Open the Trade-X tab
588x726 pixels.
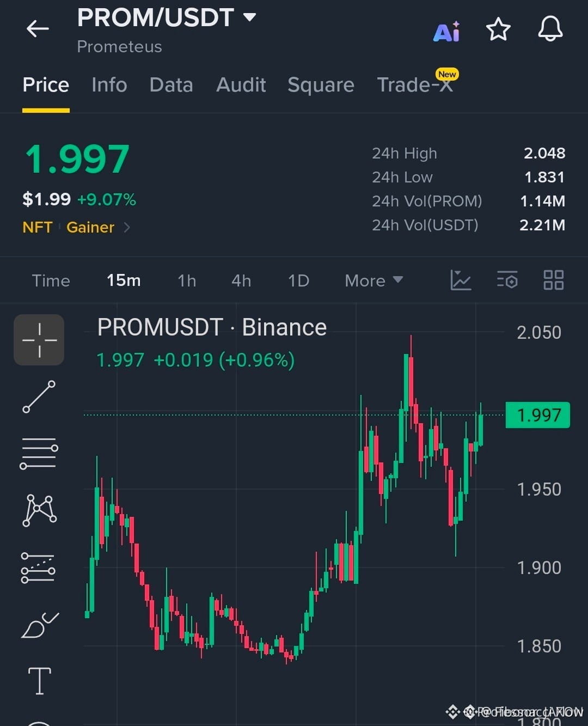415,85
